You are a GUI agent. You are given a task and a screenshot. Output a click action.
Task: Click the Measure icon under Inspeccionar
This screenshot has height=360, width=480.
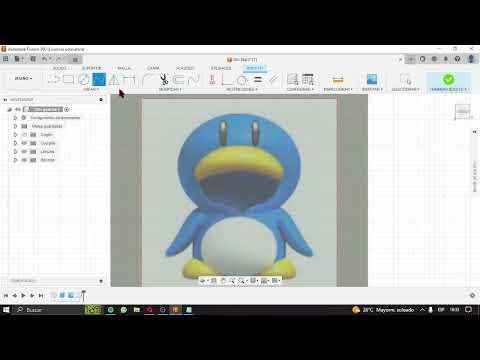tap(338, 79)
